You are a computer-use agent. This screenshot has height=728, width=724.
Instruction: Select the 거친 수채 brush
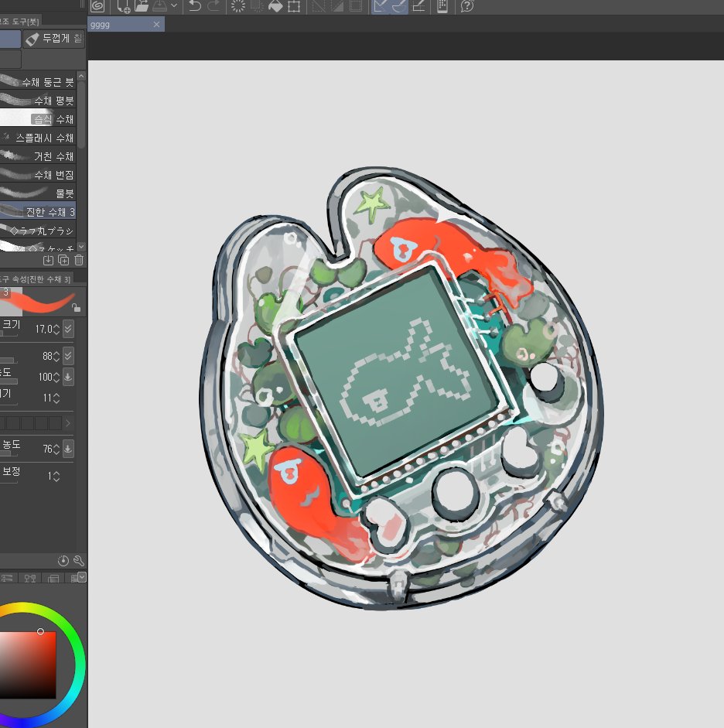click(x=38, y=156)
